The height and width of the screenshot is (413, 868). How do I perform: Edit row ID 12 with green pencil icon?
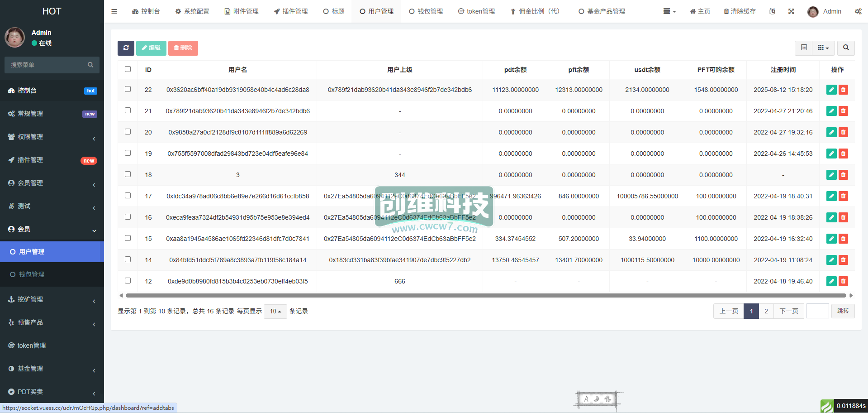(831, 281)
